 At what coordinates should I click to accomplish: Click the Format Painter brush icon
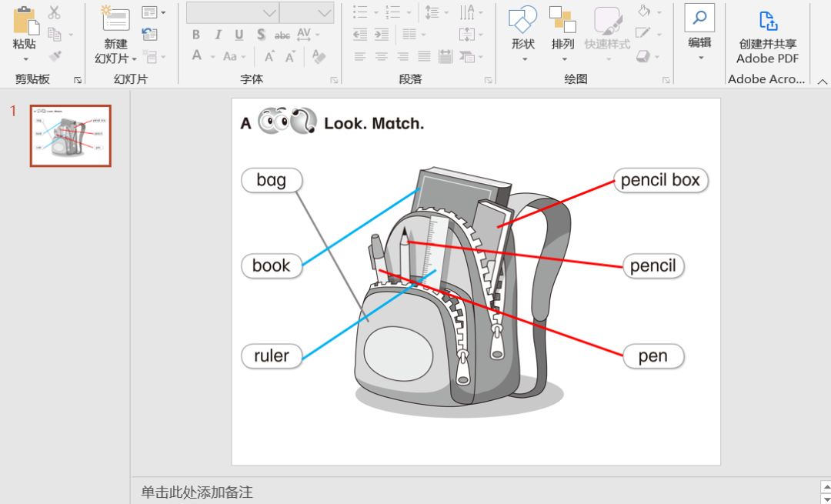[x=55, y=56]
